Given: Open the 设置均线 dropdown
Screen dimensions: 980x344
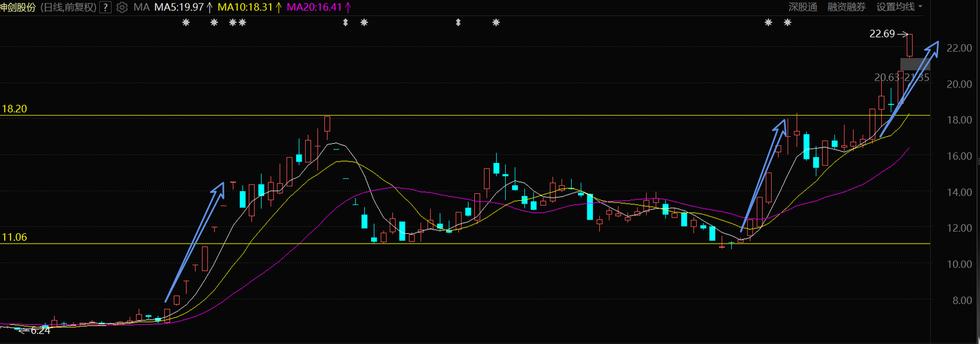Looking at the screenshot, I should pos(900,7).
